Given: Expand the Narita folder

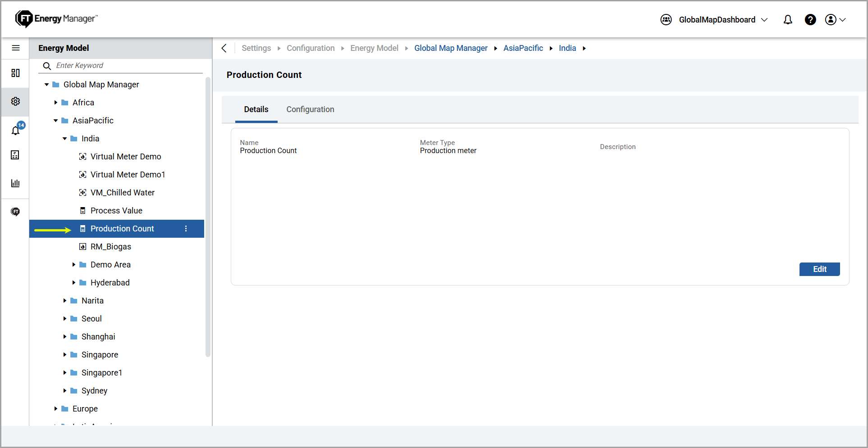Looking at the screenshot, I should (x=64, y=301).
